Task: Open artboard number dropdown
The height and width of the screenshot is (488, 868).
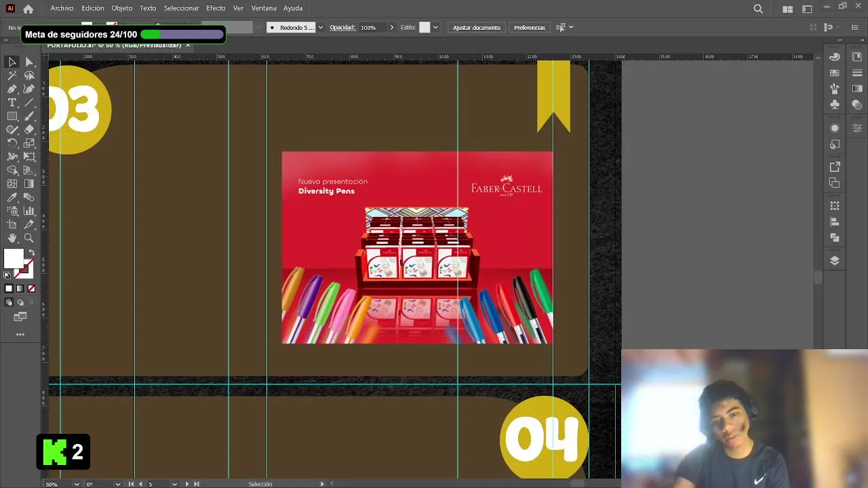Action: 174,484
